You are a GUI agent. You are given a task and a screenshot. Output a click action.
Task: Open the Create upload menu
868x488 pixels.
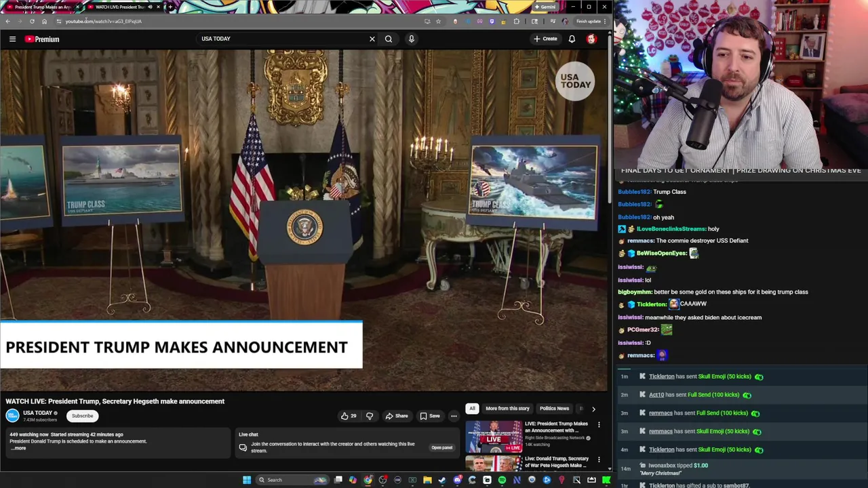(545, 39)
